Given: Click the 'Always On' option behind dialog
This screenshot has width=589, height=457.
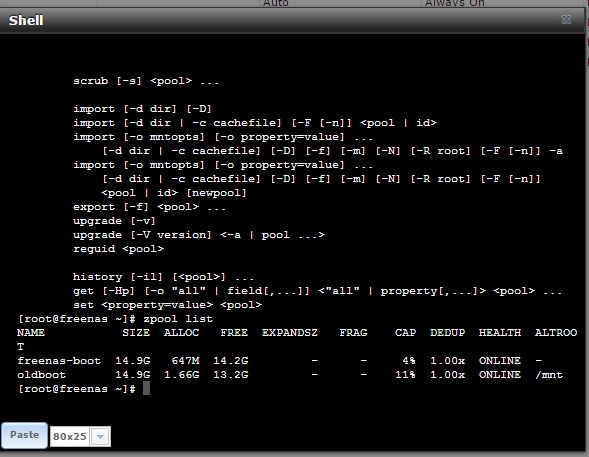Looking at the screenshot, I should click(x=455, y=3).
